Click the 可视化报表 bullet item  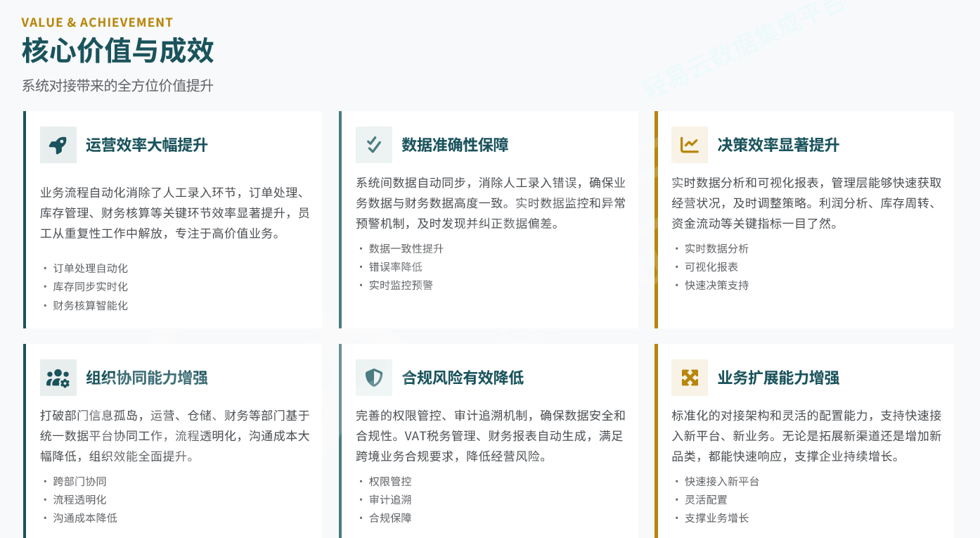(x=711, y=267)
